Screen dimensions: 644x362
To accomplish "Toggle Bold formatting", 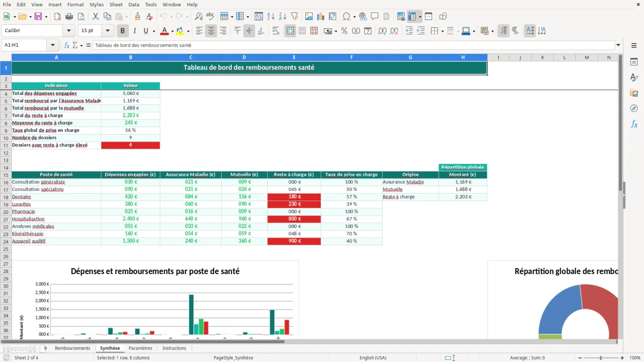I will point(122,31).
